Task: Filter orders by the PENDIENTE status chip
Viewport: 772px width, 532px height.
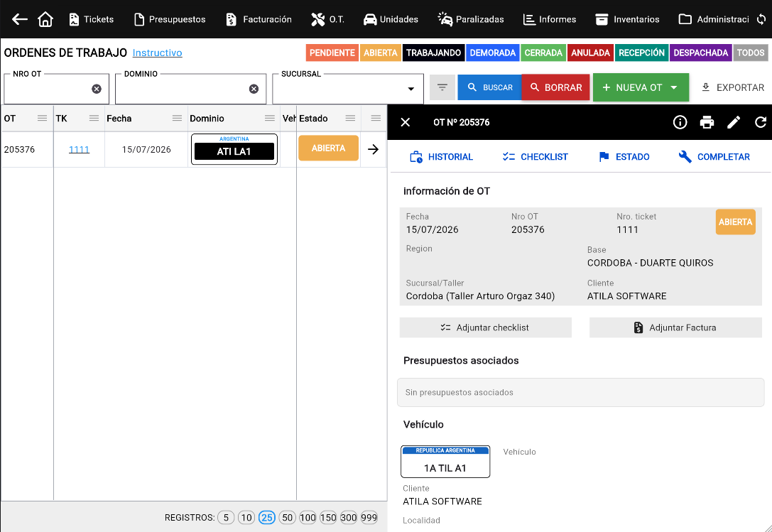Action: (332, 53)
